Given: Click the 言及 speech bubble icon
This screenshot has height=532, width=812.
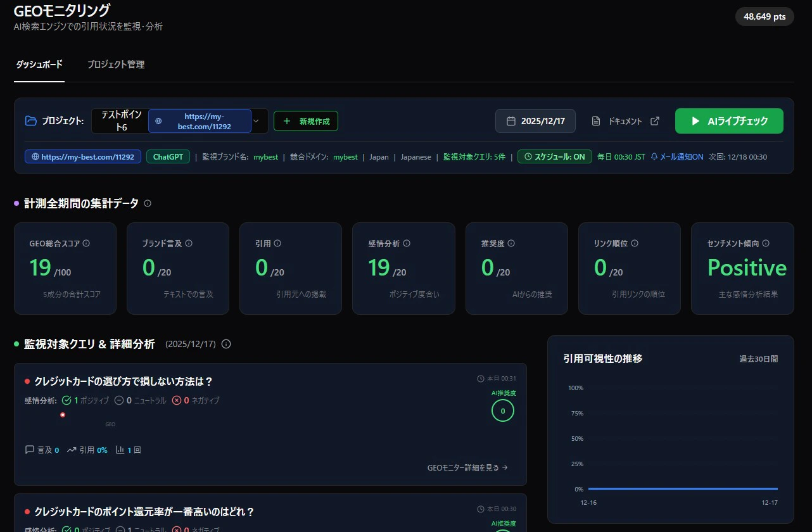Looking at the screenshot, I should (x=30, y=450).
